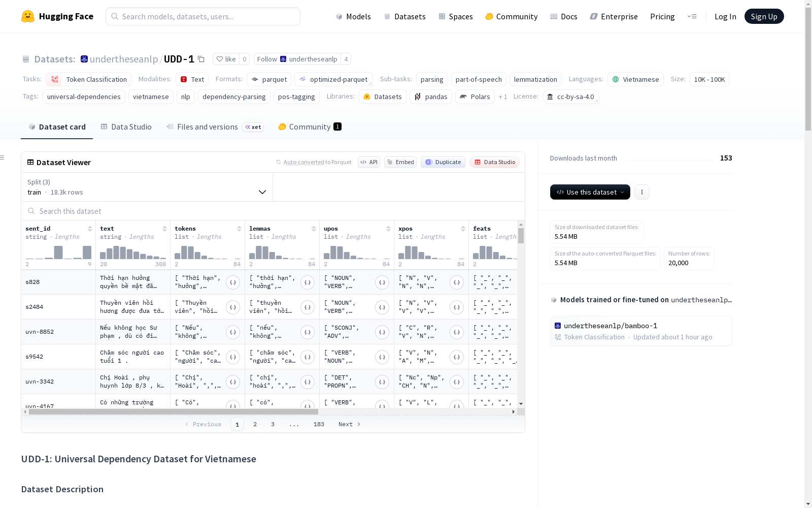Like the UDD-1 dataset
The image size is (812, 508).
coord(226,59)
